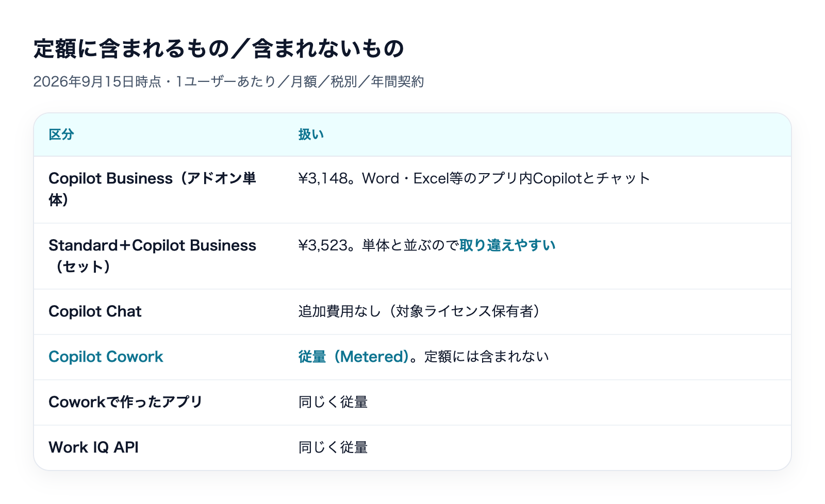Select the Work IQ API row label
The height and width of the screenshot is (504, 825).
point(93,447)
